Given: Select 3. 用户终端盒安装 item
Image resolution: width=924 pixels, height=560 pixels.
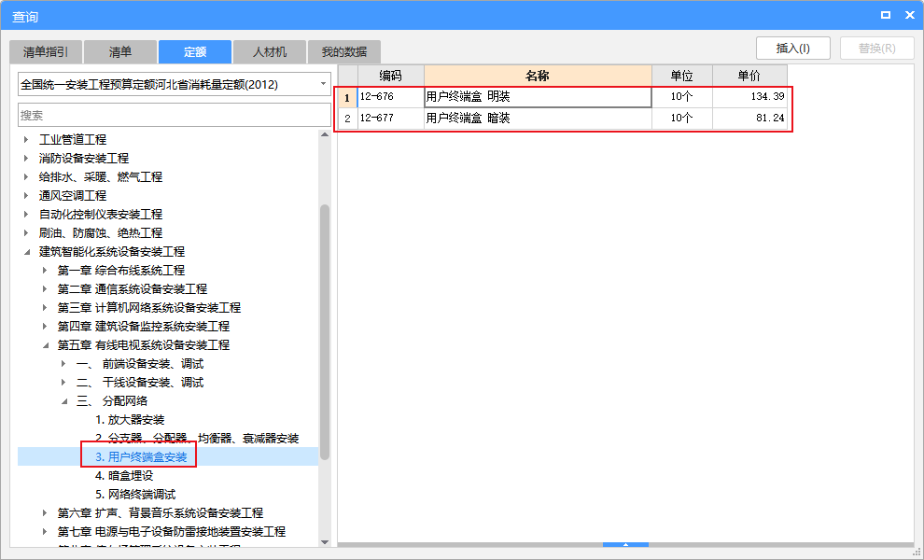Looking at the screenshot, I should pos(141,456).
